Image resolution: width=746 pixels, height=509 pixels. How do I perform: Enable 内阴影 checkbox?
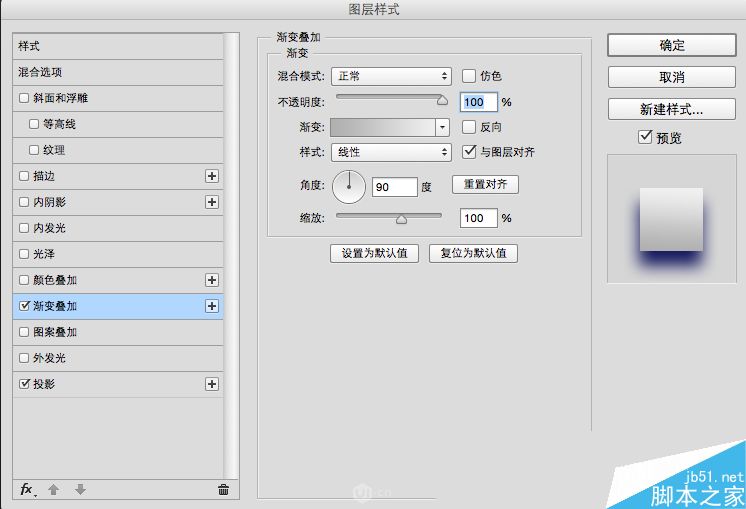click(x=24, y=202)
